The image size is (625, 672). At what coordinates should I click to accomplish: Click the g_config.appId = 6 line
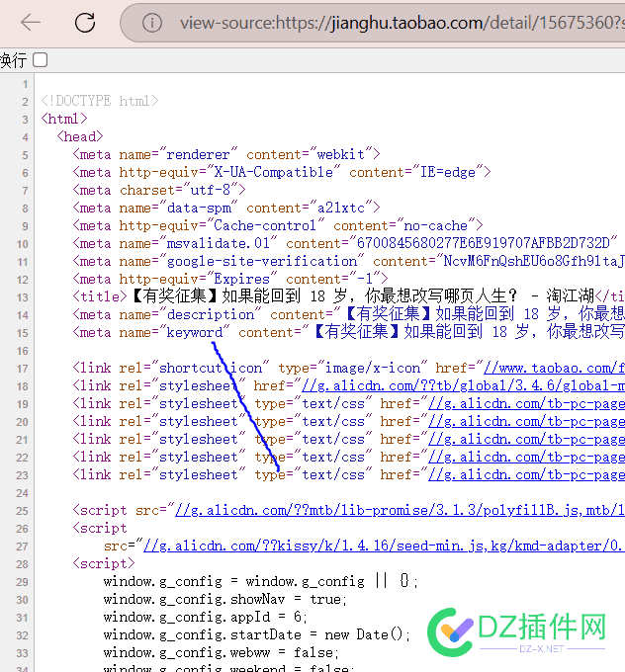pos(206,617)
